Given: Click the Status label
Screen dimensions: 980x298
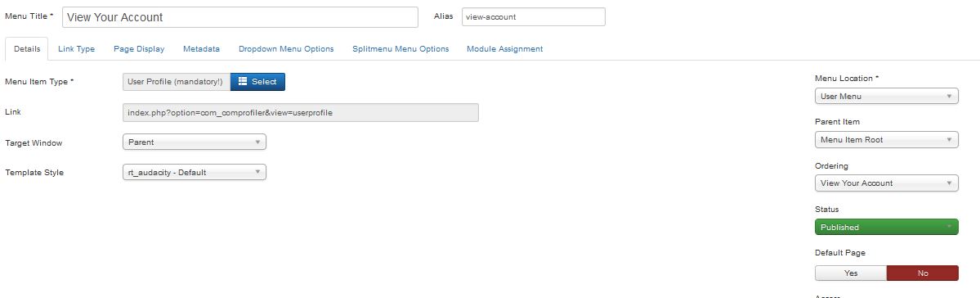Looking at the screenshot, I should (x=827, y=209).
